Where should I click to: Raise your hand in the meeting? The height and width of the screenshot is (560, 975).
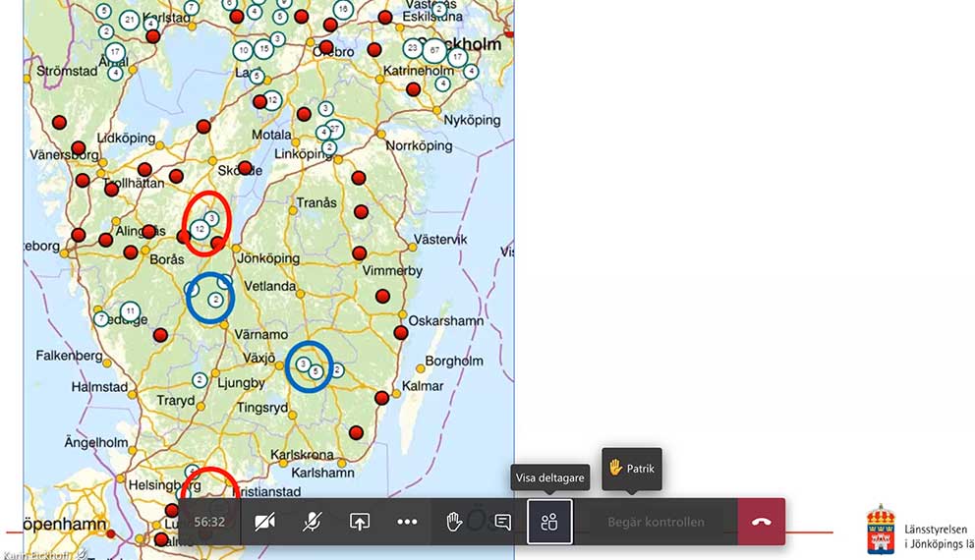pyautogui.click(x=454, y=522)
